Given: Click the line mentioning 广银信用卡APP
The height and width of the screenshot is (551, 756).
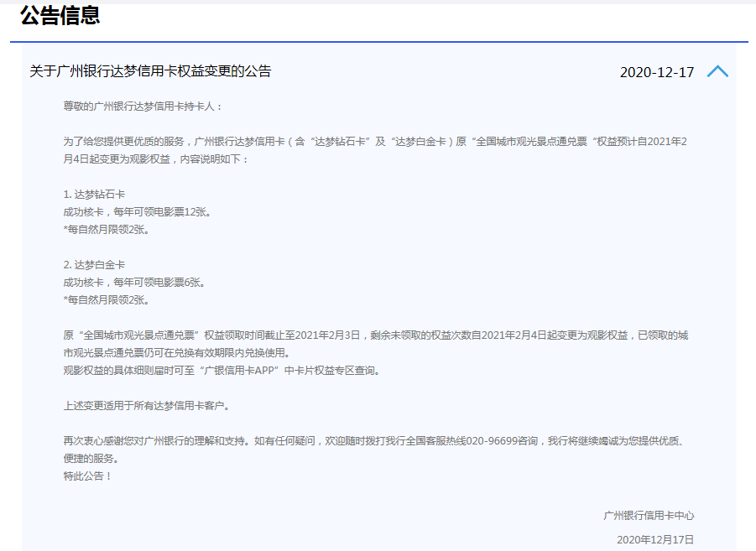Looking at the screenshot, I should coord(222,371).
